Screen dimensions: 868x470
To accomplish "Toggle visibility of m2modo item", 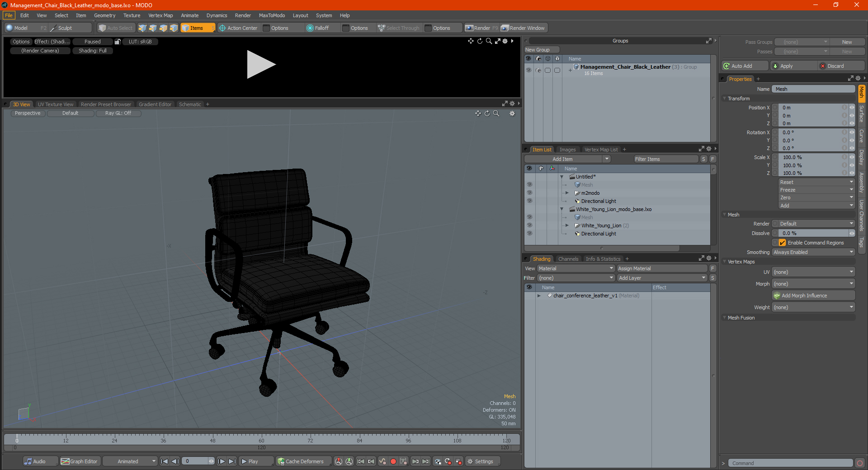I will click(529, 193).
